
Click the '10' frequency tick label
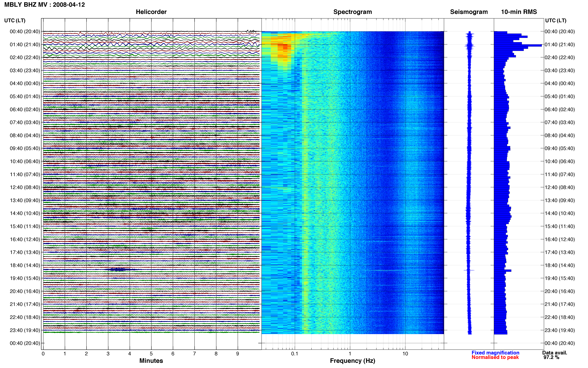[405, 354]
